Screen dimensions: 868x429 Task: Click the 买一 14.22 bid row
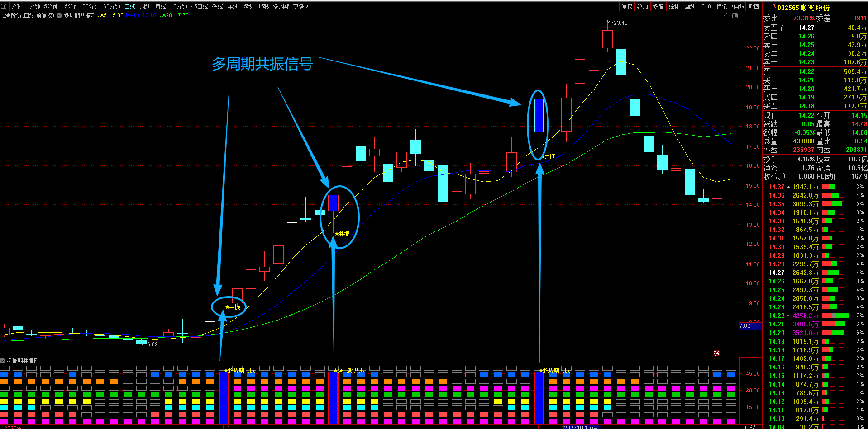[x=815, y=71]
